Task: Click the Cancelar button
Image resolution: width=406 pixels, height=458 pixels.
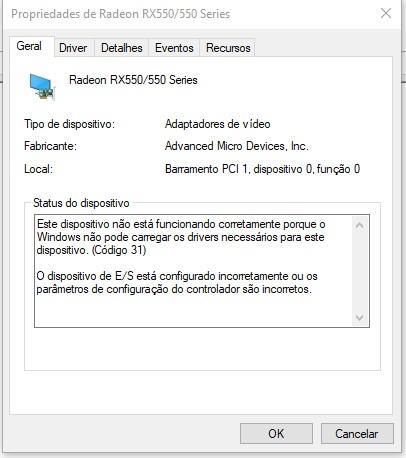Action: click(357, 434)
